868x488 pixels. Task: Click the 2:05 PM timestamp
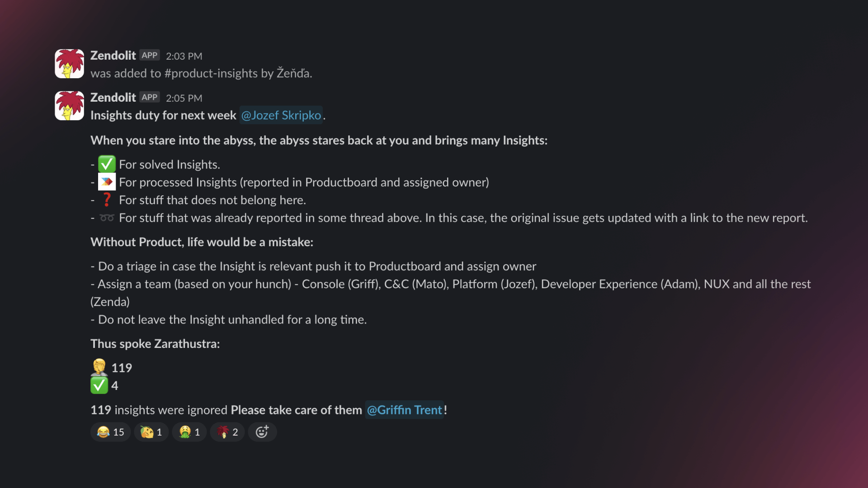tap(184, 98)
